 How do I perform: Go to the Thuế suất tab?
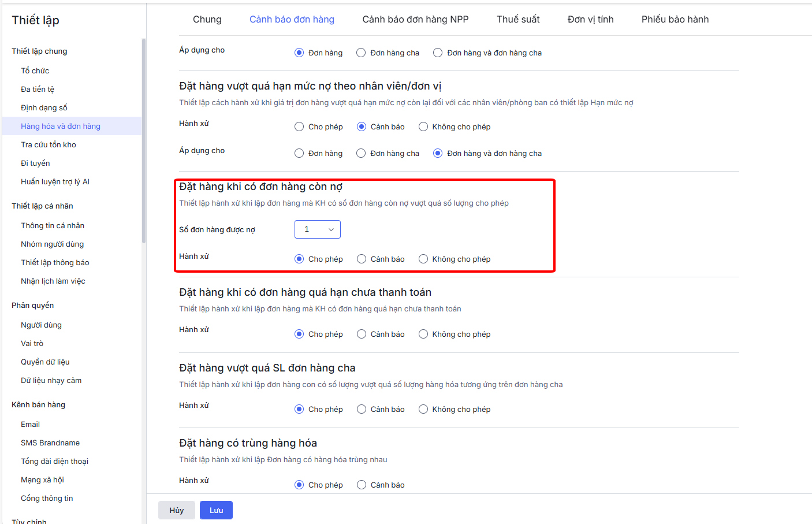click(518, 19)
